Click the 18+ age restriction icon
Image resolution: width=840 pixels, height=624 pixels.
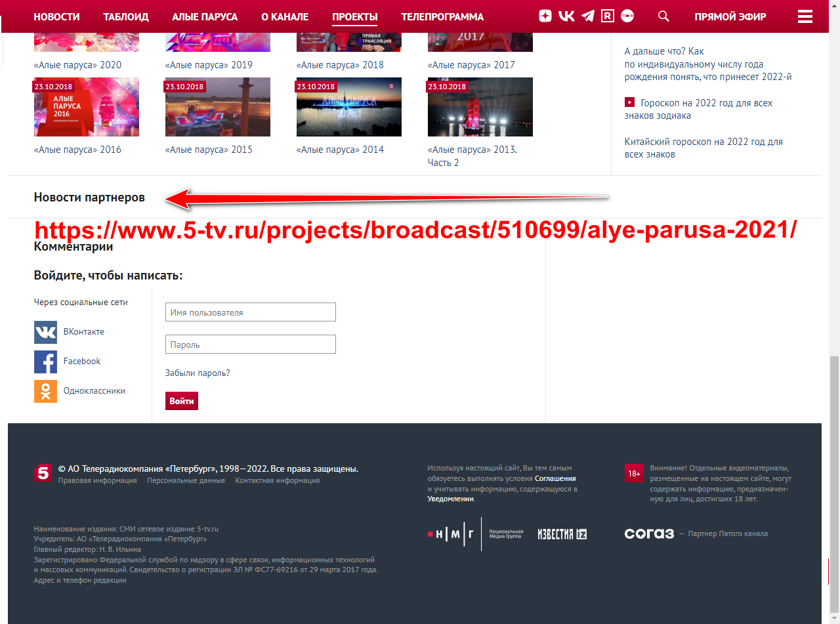(x=634, y=473)
